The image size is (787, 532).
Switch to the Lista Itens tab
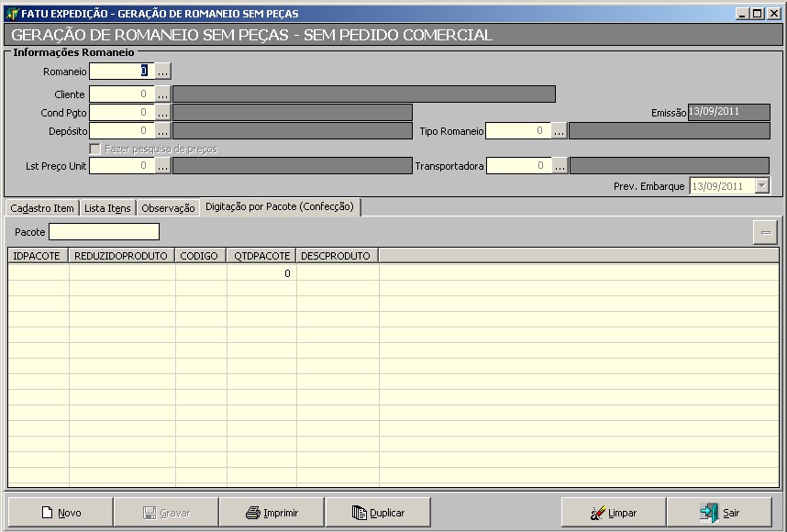tap(107, 208)
